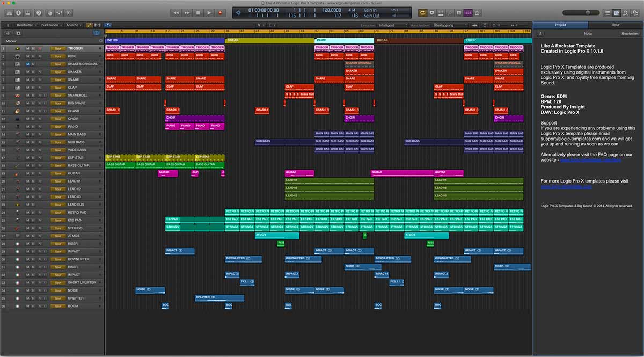Select the KICK track drum icon

pyautogui.click(x=18, y=56)
